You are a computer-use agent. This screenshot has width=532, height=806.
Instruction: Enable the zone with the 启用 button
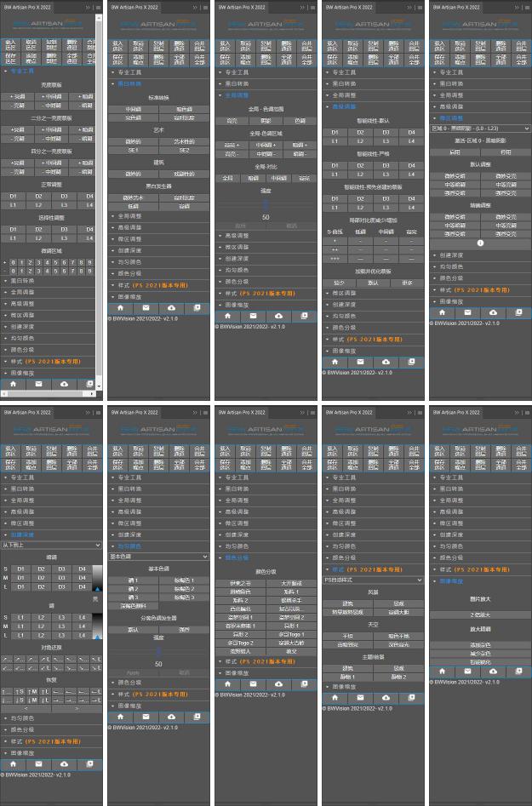(x=455, y=151)
